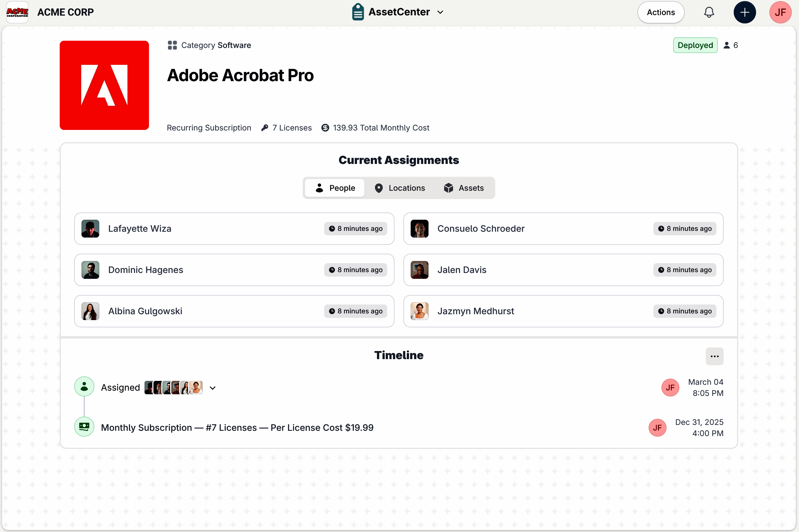Click the assigned people avatar stack
Viewport: 799px width, 532px height.
174,388
